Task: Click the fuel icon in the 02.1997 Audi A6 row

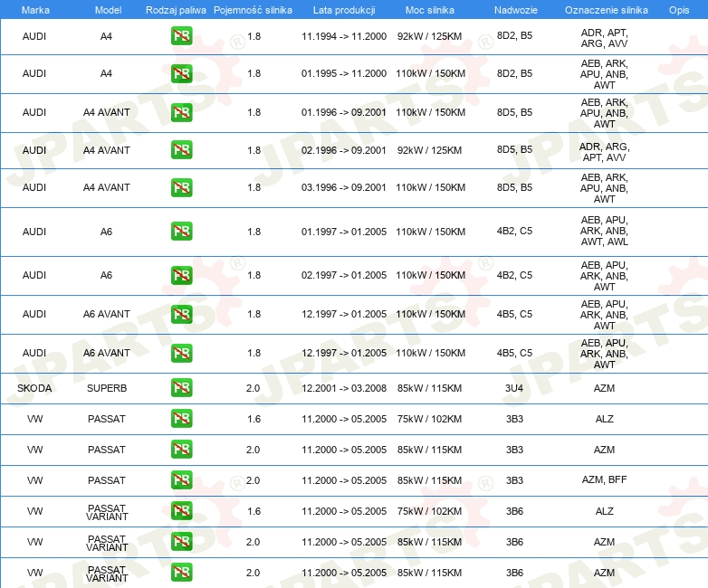Action: coord(181,275)
